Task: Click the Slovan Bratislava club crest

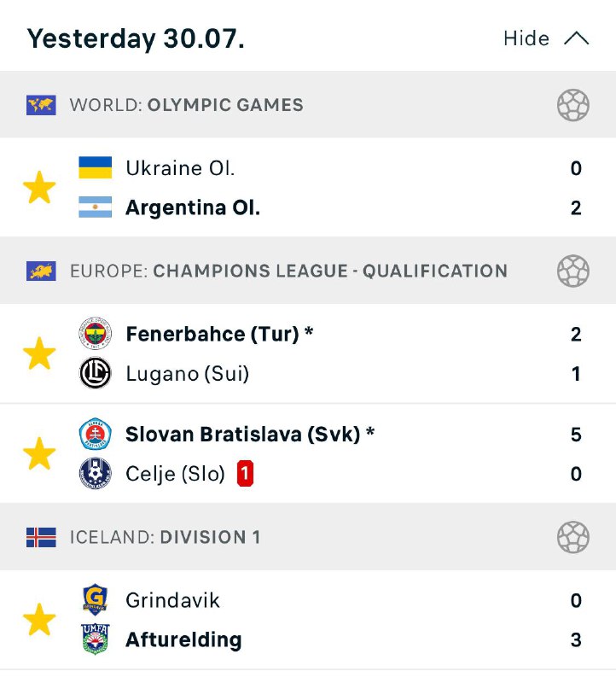Action: pyautogui.click(x=95, y=434)
